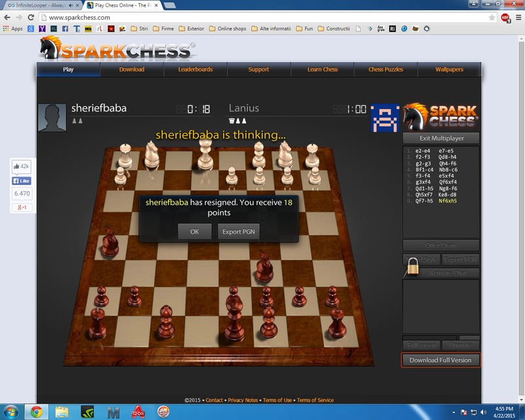Screen dimensions: 525x420
Task: Click the IMDb bookmark icon
Action: (88, 29)
